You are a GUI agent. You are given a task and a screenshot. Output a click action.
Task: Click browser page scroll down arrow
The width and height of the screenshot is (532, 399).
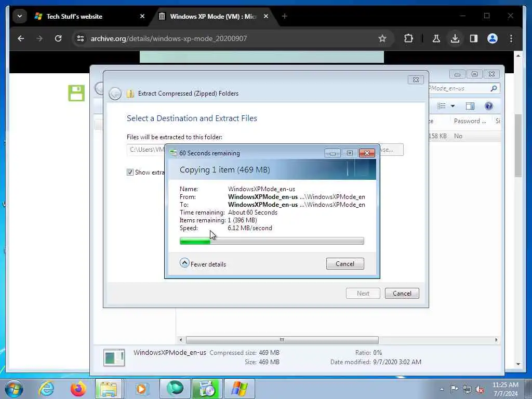[x=518, y=364]
